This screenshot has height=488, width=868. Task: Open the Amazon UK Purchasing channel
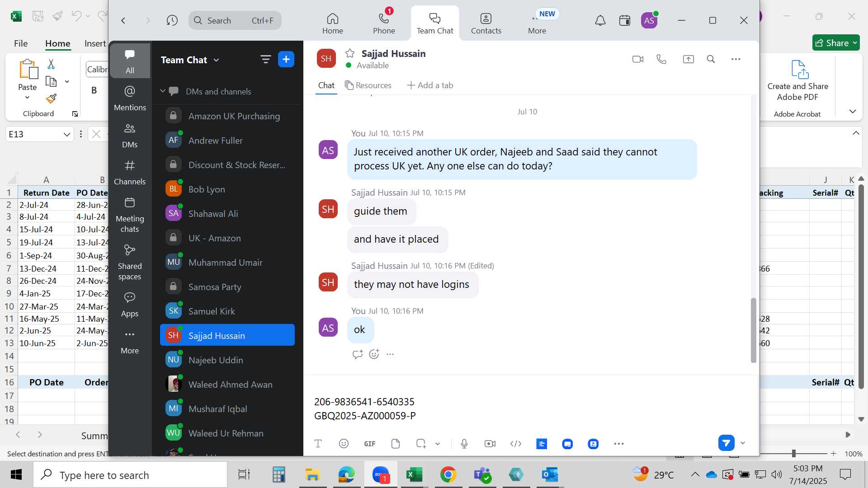coord(227,116)
